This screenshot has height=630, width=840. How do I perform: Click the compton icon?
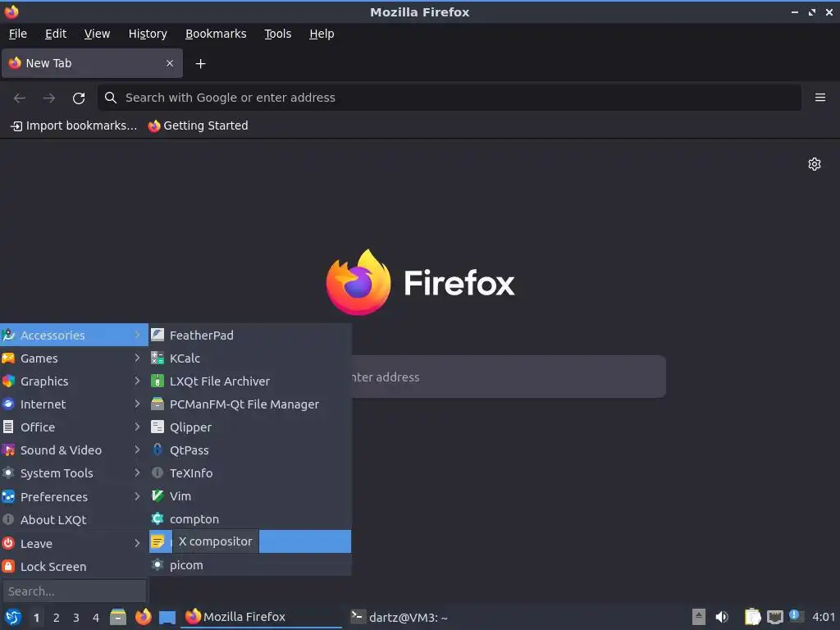click(x=157, y=519)
